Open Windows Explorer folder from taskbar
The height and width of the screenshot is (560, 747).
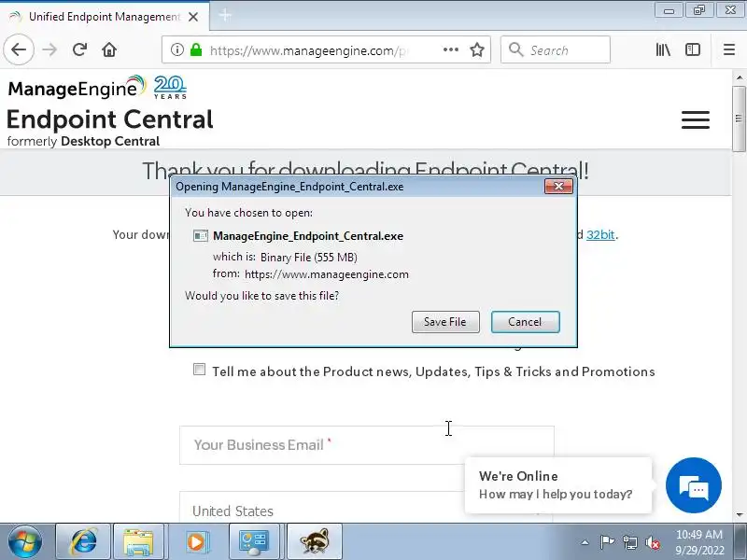tap(138, 542)
